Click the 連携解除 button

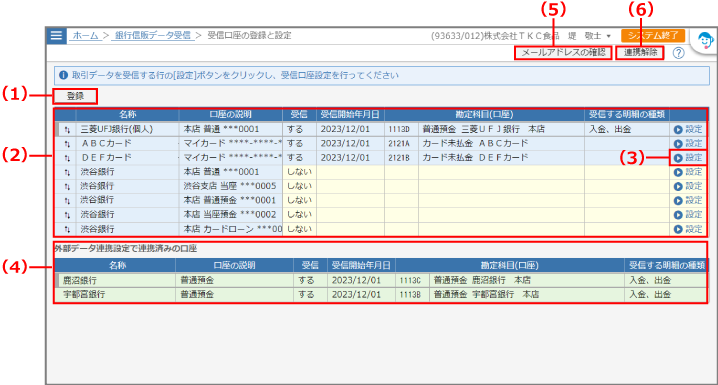click(x=640, y=53)
